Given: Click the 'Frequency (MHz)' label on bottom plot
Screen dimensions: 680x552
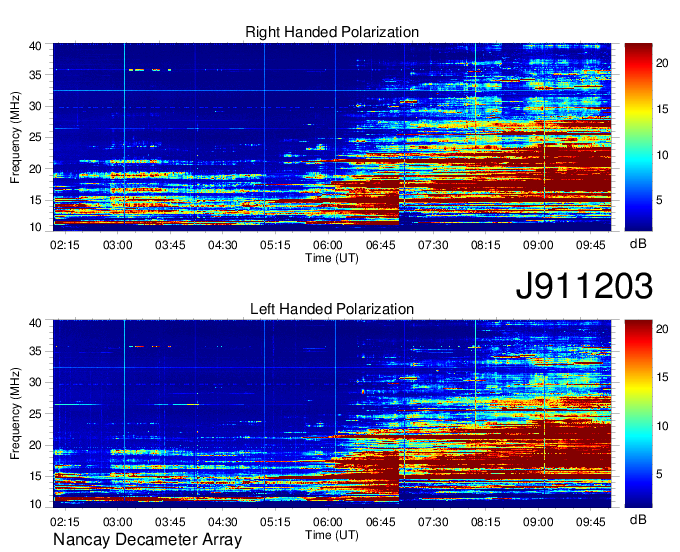Looking at the screenshot, I should (15, 414).
